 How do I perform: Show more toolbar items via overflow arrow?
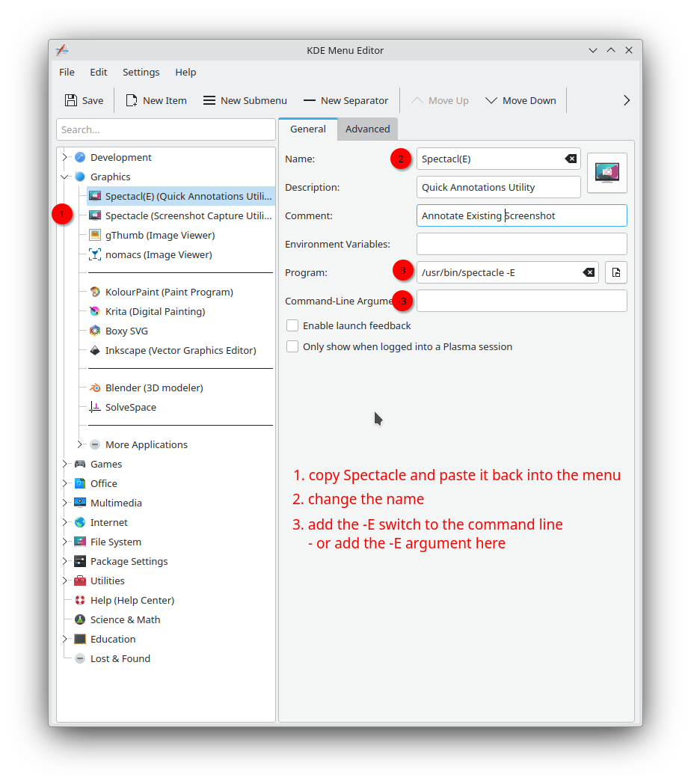click(x=627, y=100)
